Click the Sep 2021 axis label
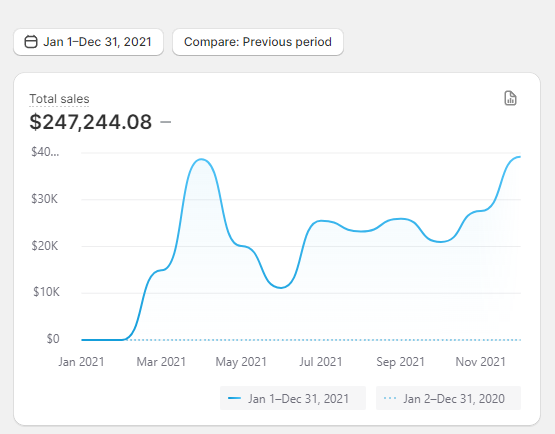The image size is (555, 434). pyautogui.click(x=400, y=362)
